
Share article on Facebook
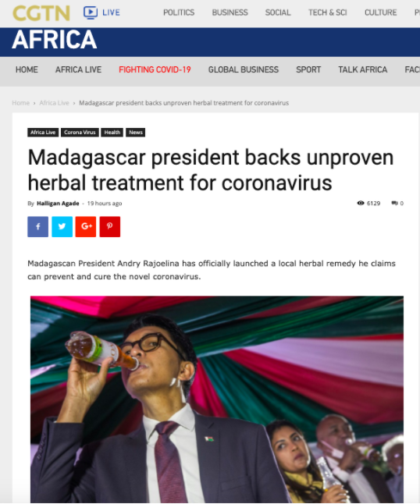[x=38, y=226]
